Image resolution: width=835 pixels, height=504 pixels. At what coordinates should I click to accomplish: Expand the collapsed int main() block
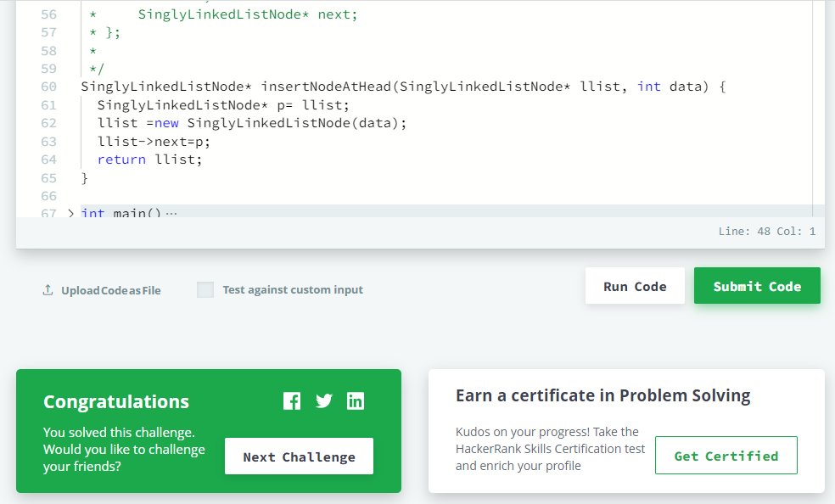coord(70,214)
